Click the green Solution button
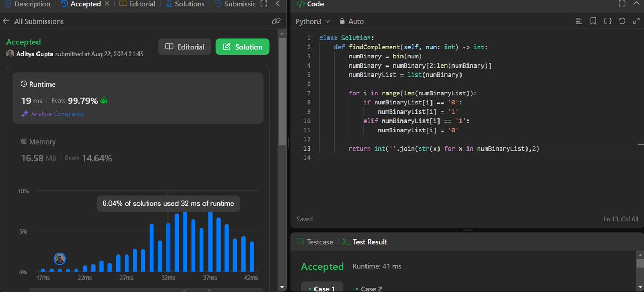Viewport: 644px width, 292px height. point(243,47)
